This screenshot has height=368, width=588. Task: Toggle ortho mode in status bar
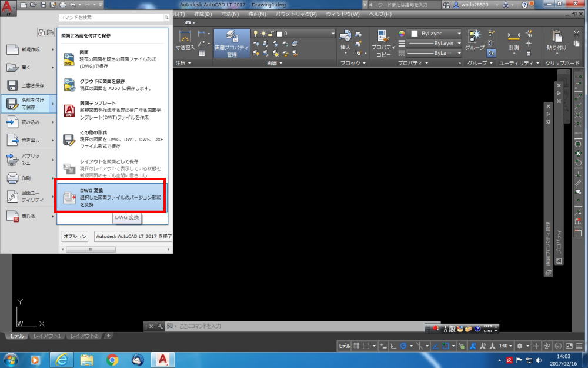point(393,346)
